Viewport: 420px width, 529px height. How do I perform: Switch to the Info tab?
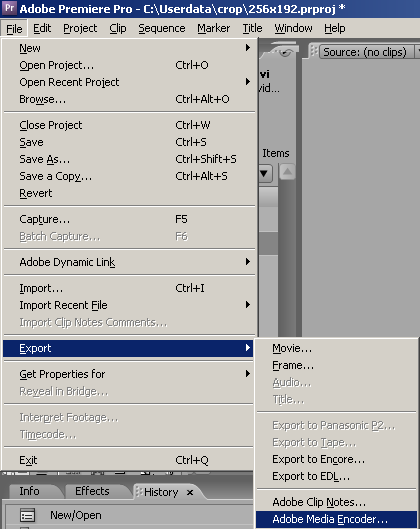click(x=29, y=491)
